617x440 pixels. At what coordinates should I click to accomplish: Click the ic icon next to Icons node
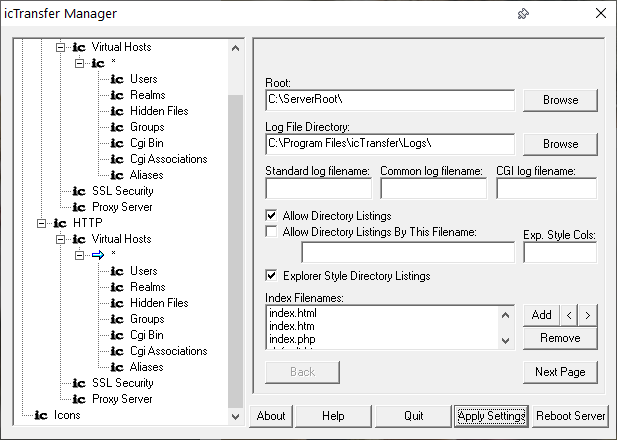41,415
